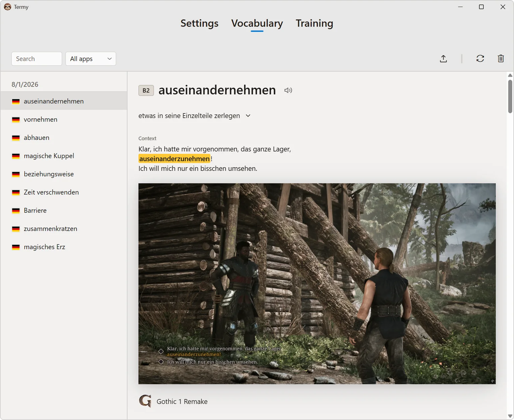Select auseinandernehmen in the word list

pyautogui.click(x=64, y=101)
